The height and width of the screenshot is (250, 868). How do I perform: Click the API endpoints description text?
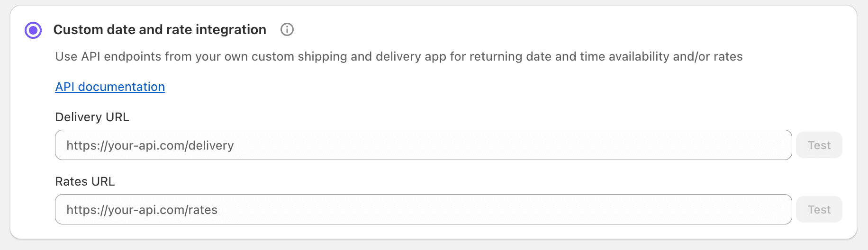(398, 57)
